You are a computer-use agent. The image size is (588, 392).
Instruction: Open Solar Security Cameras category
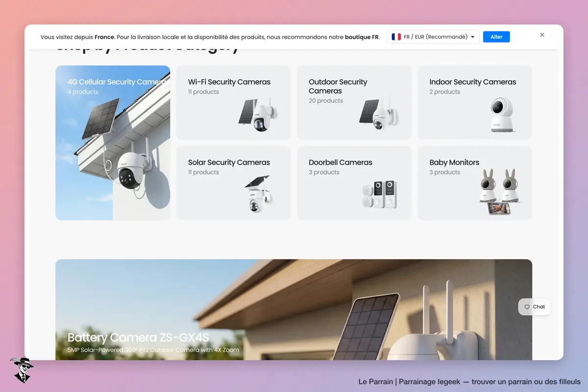click(233, 183)
